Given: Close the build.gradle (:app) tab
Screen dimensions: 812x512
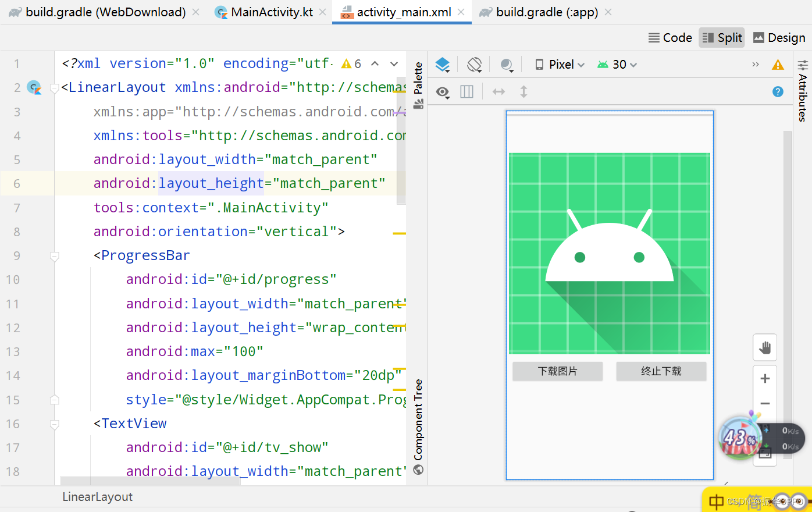Looking at the screenshot, I should click(x=608, y=12).
